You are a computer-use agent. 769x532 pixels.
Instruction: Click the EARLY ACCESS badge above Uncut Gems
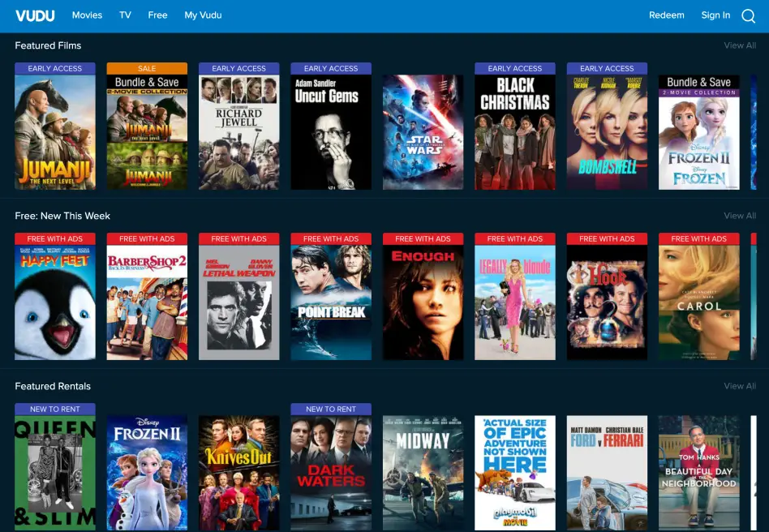(331, 68)
